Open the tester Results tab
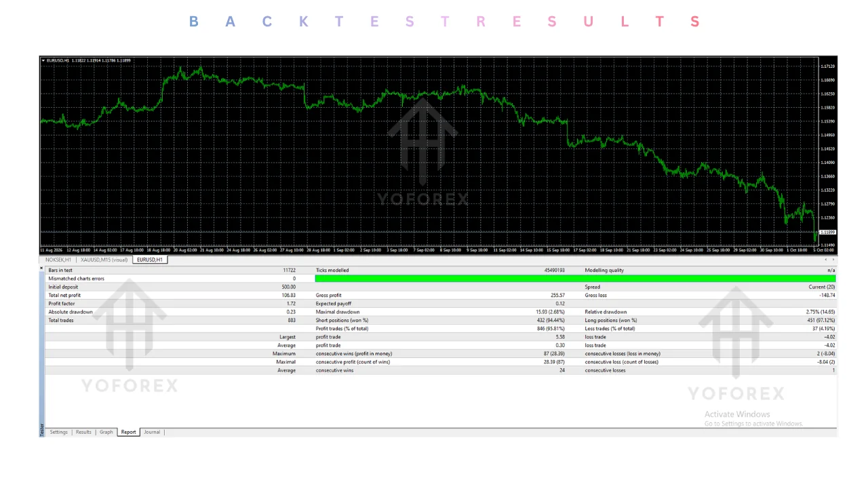Viewport: 868px width, 488px height. point(83,432)
